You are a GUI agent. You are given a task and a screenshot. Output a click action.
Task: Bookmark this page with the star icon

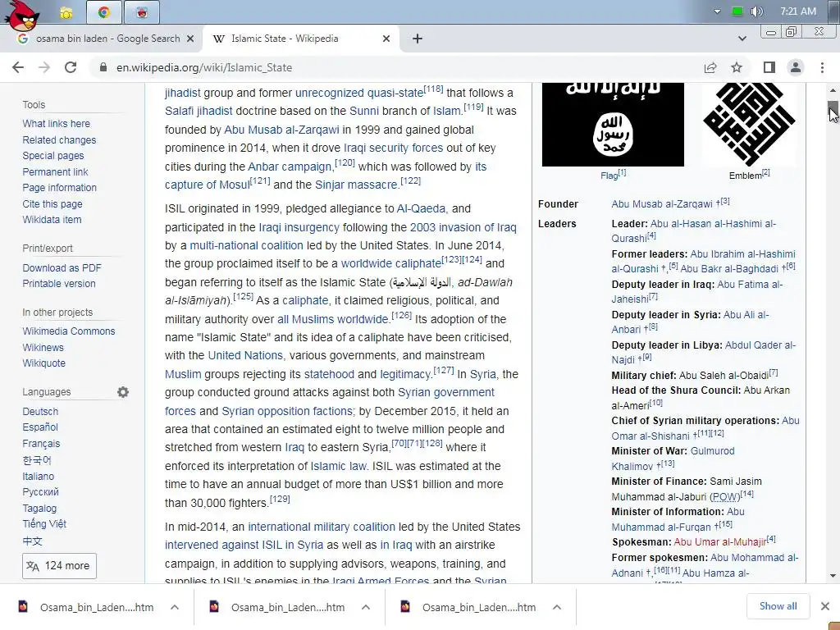[737, 67]
